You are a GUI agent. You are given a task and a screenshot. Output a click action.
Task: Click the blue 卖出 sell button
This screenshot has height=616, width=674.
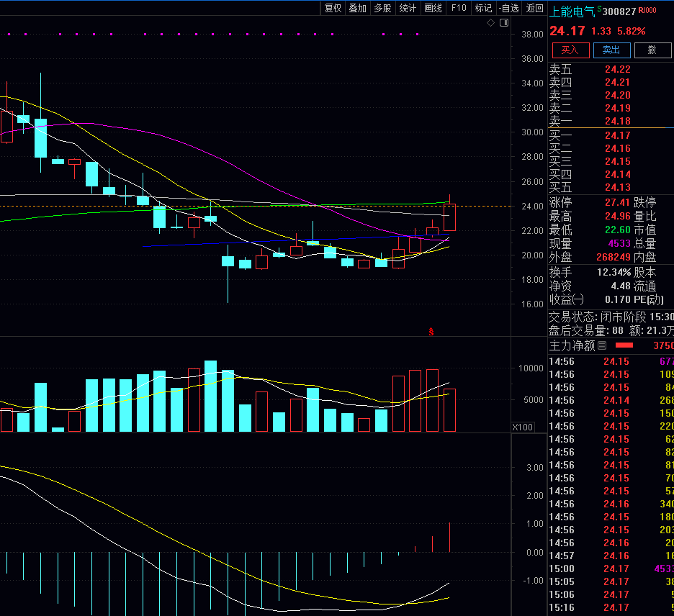pyautogui.click(x=611, y=50)
